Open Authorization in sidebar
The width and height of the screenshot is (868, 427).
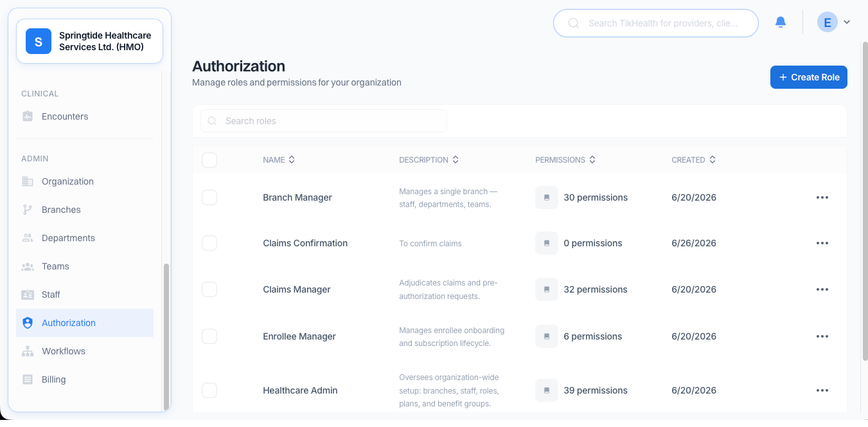(85, 323)
